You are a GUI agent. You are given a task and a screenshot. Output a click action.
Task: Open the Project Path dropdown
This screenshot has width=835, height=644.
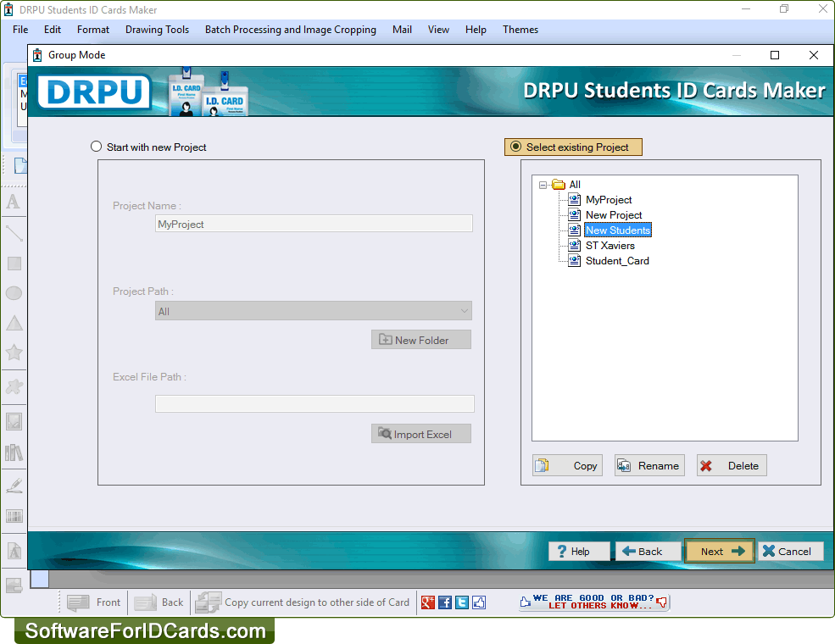[x=314, y=311]
